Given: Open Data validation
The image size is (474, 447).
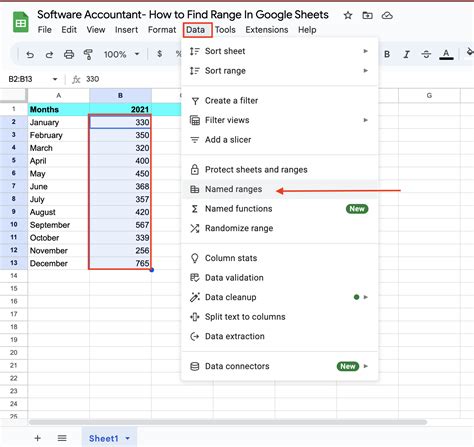Looking at the screenshot, I should point(280,278).
